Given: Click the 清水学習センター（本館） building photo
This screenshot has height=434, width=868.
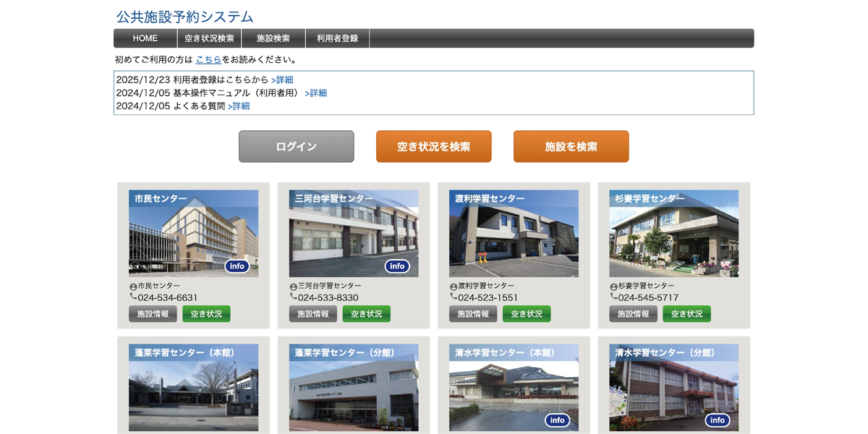Looking at the screenshot, I should pyautogui.click(x=514, y=388).
